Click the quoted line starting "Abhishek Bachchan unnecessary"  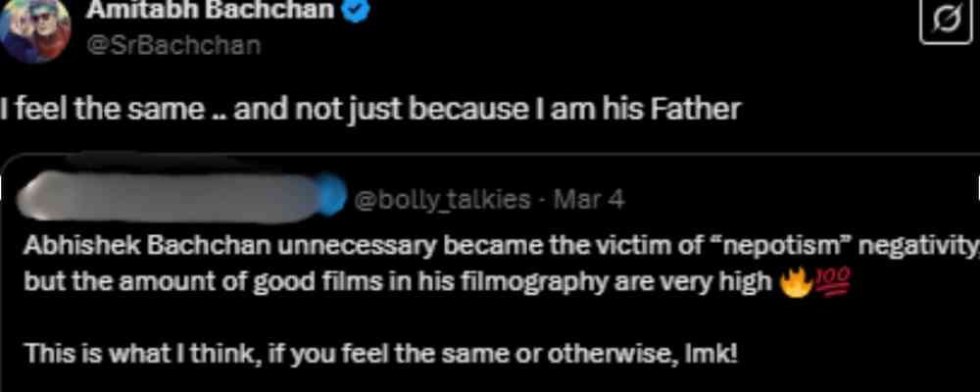[x=294, y=246]
